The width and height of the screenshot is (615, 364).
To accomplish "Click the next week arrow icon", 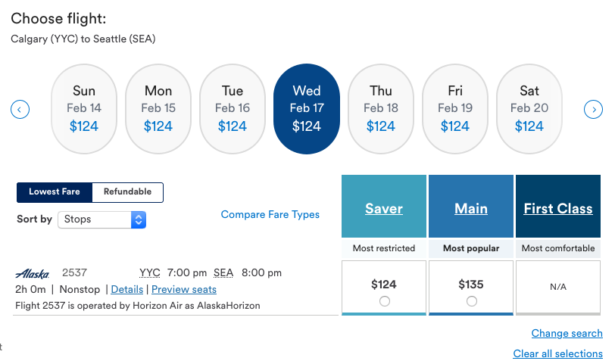I will click(593, 110).
